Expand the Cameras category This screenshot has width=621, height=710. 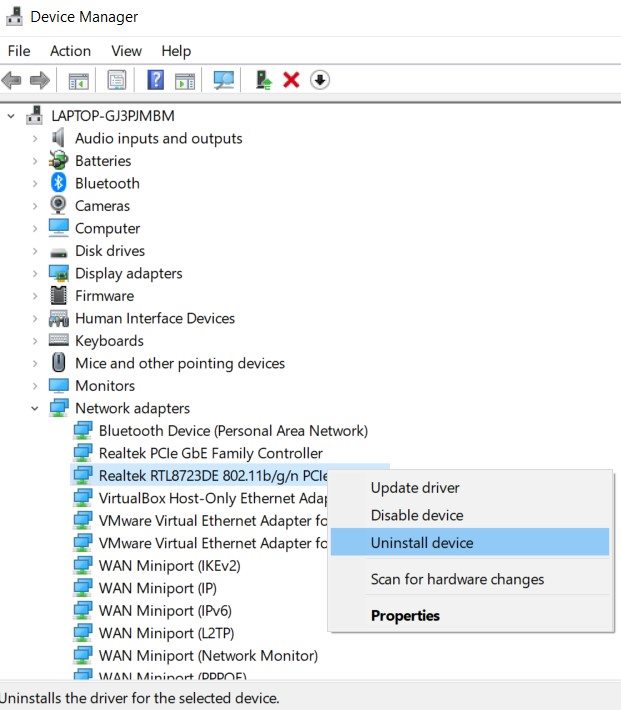coord(35,206)
